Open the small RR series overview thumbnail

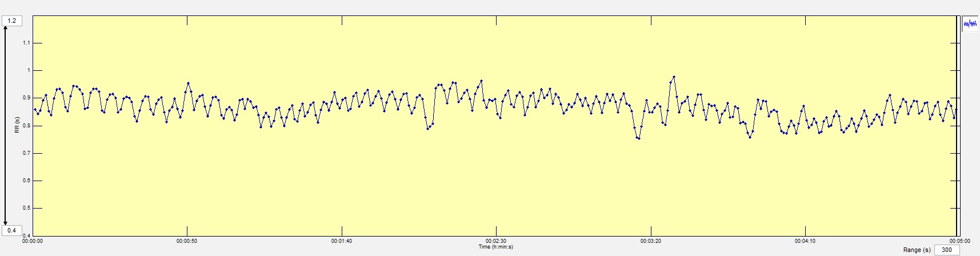(x=970, y=24)
